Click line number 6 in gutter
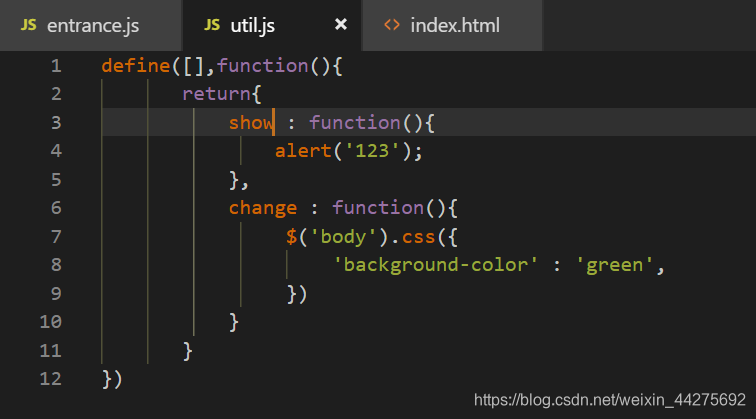The height and width of the screenshot is (419, 756). point(56,208)
